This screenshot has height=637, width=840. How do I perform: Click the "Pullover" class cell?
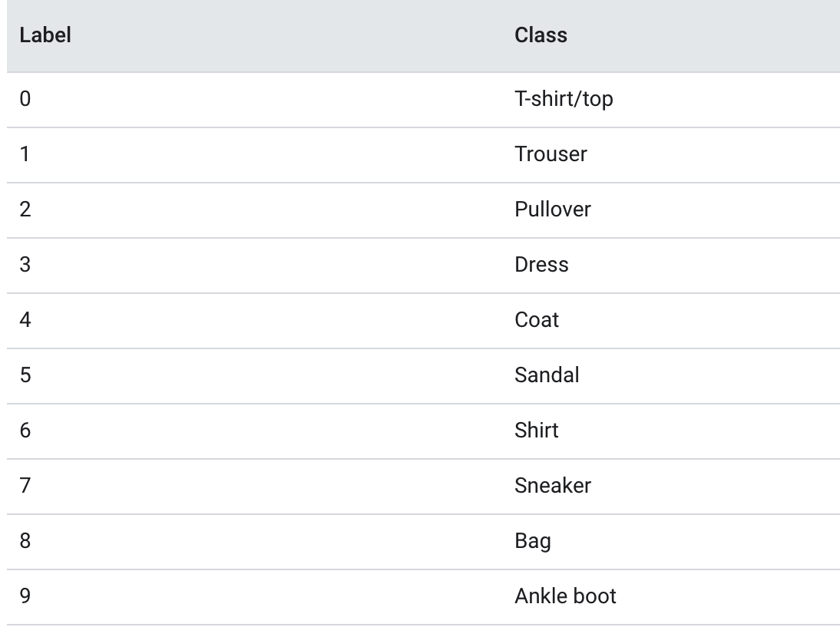(553, 210)
